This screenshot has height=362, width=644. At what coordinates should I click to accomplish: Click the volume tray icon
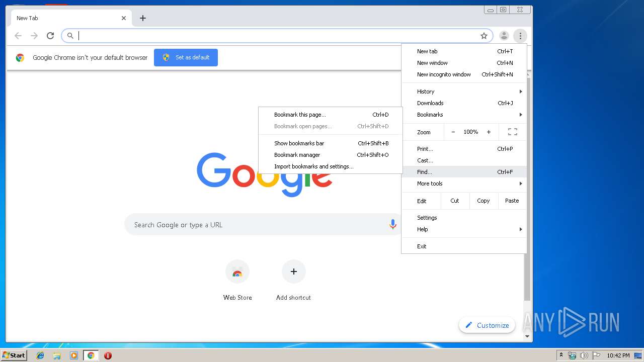pyautogui.click(x=585, y=355)
